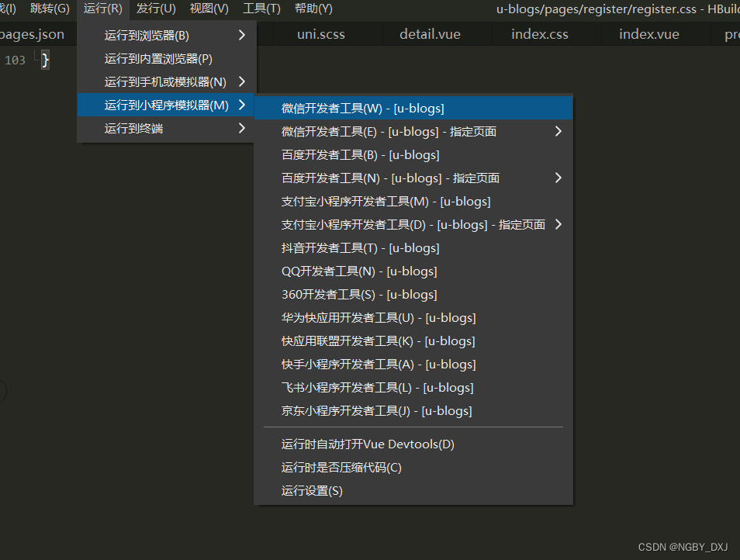Choose 360开发者工具(S) - [u-blogs]

coord(359,295)
